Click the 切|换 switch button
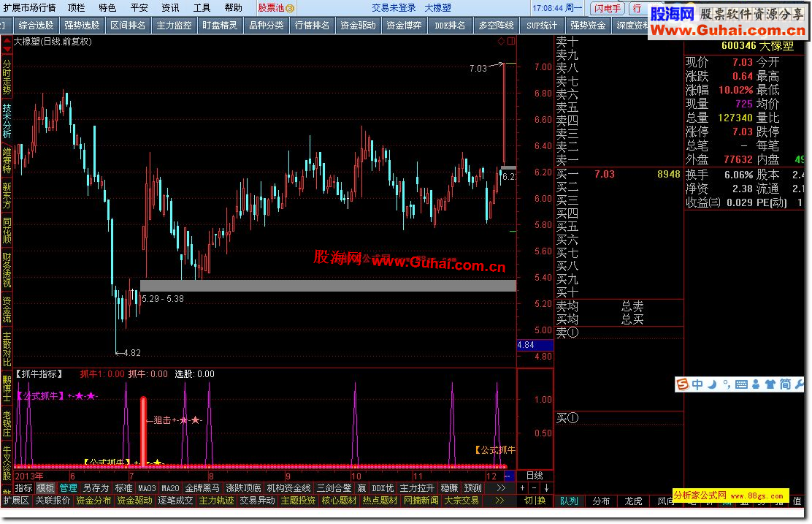Screen dimensions: 812x524 point(535,501)
